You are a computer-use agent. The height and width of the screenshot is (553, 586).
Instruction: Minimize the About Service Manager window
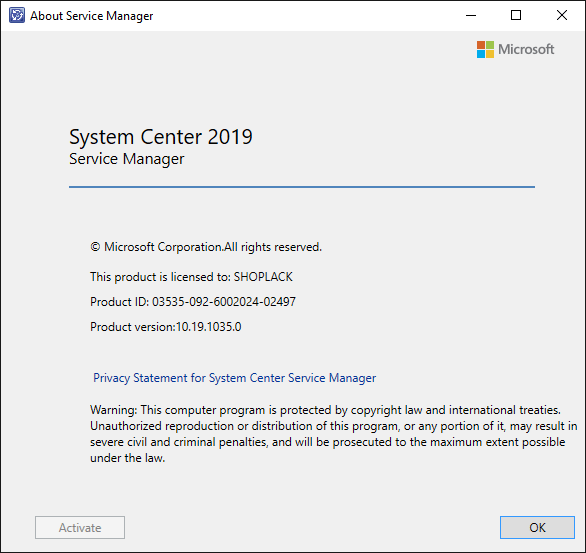471,15
